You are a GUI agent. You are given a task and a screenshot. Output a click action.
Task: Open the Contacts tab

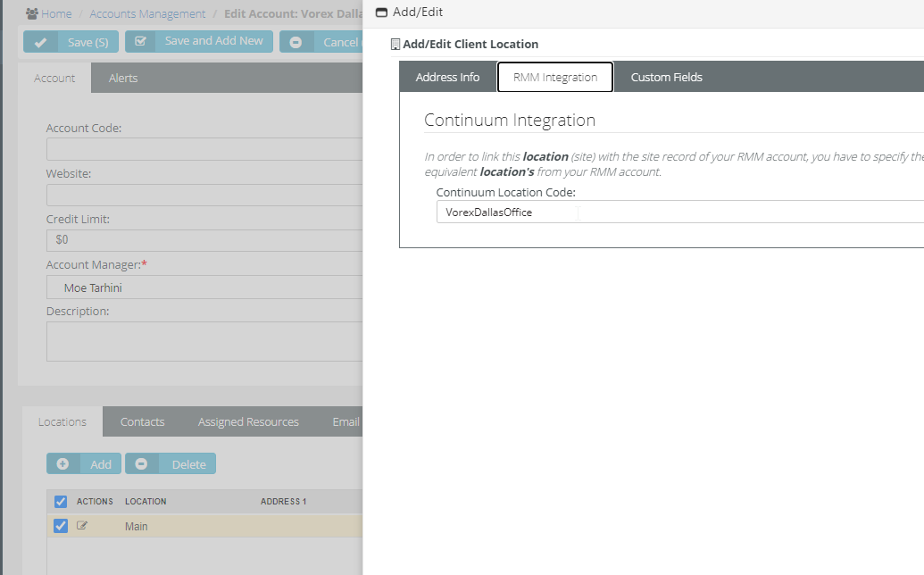(142, 421)
